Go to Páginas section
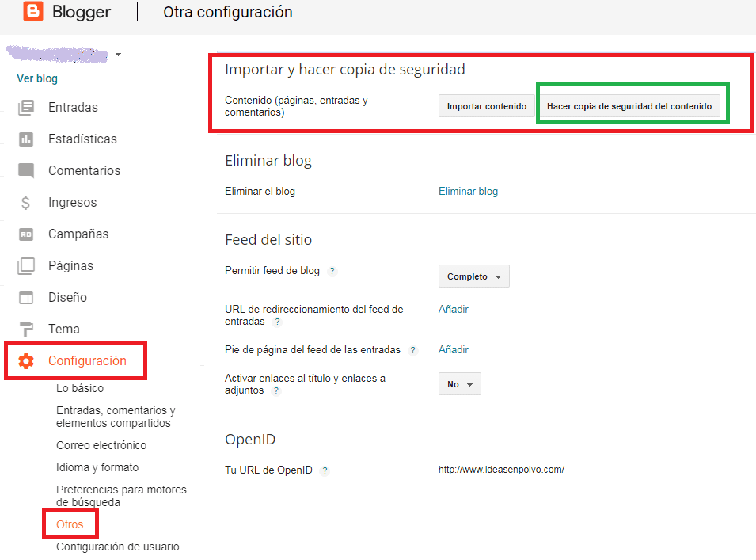Image resolution: width=756 pixels, height=560 pixels. click(71, 266)
